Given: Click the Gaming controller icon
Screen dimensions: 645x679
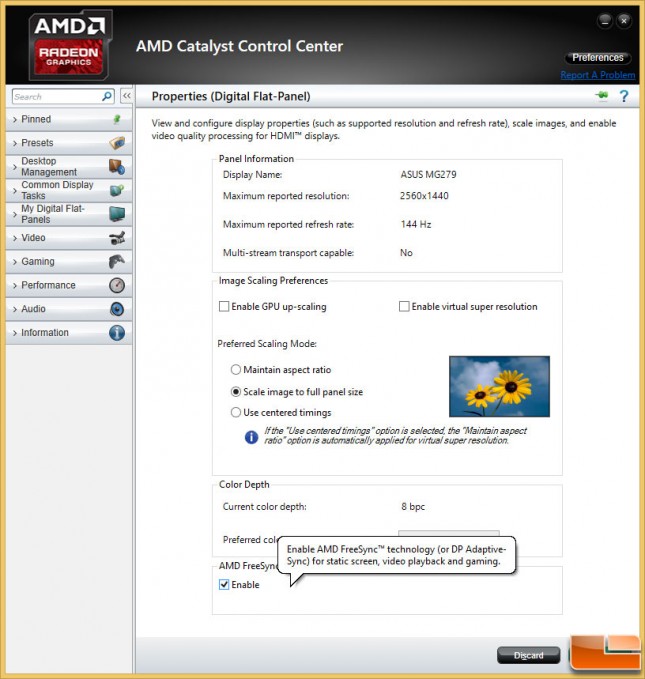Looking at the screenshot, I should [x=117, y=261].
